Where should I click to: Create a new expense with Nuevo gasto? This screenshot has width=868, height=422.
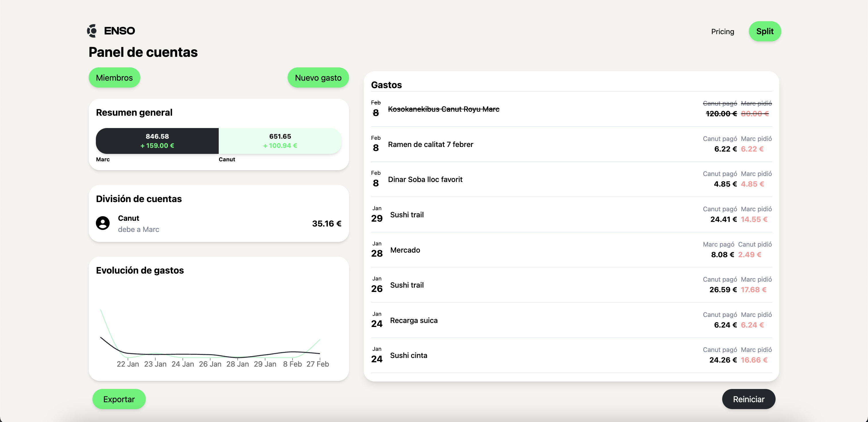pyautogui.click(x=318, y=78)
